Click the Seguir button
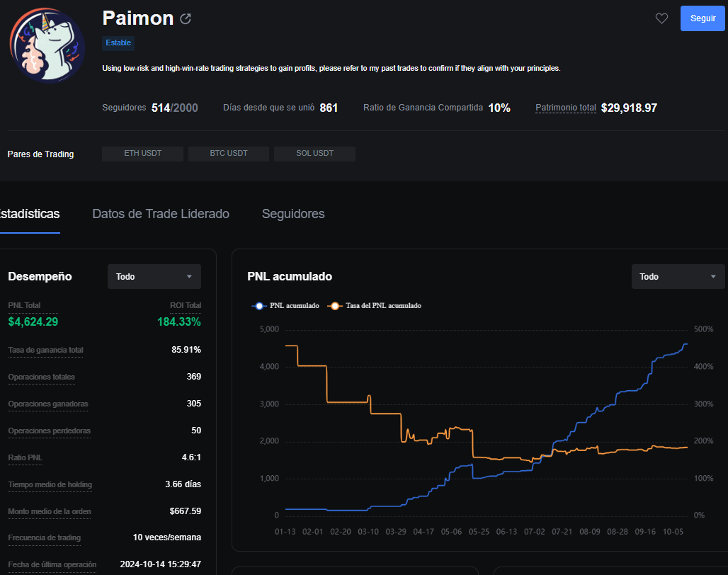Screen dimensions: 728x575 pos(703,18)
